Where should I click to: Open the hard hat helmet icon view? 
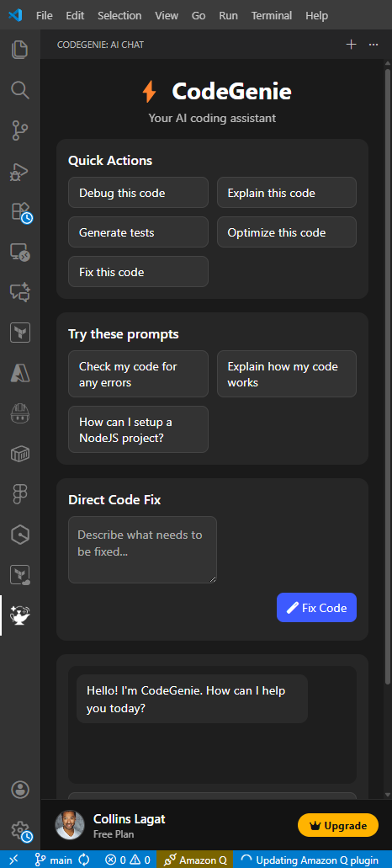point(20,413)
